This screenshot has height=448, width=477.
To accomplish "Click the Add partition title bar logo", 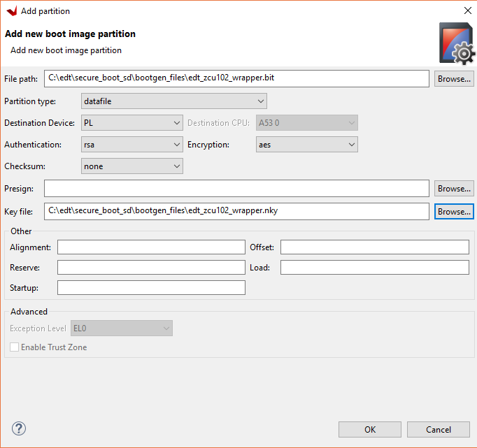I will coord(11,10).
